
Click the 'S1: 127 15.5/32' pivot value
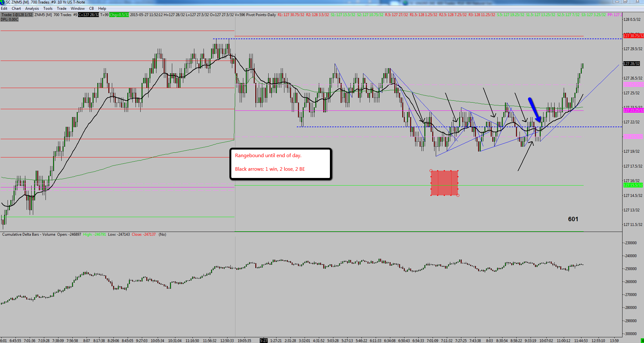click(343, 15)
